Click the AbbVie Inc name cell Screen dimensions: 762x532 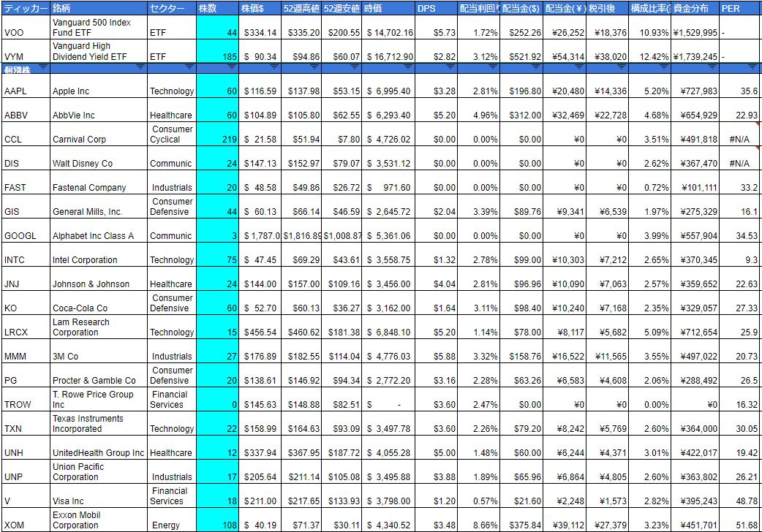99,110
